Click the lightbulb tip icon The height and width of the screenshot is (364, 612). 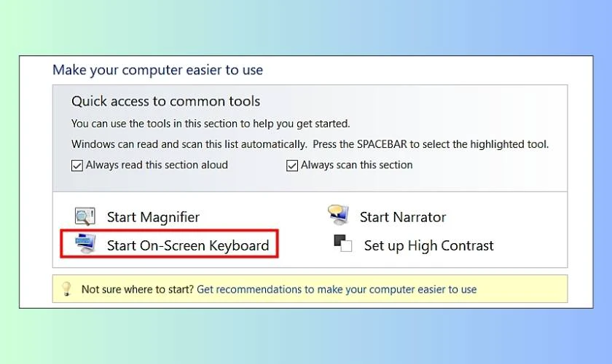click(x=67, y=289)
